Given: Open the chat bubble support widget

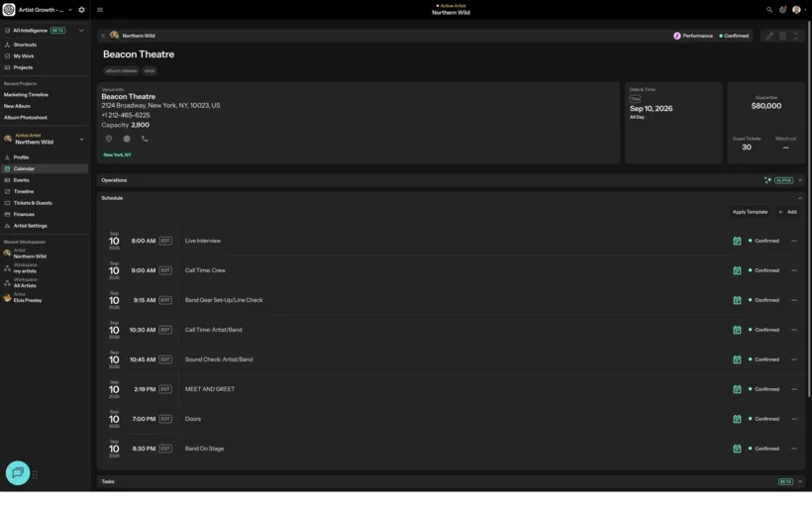Looking at the screenshot, I should point(18,472).
